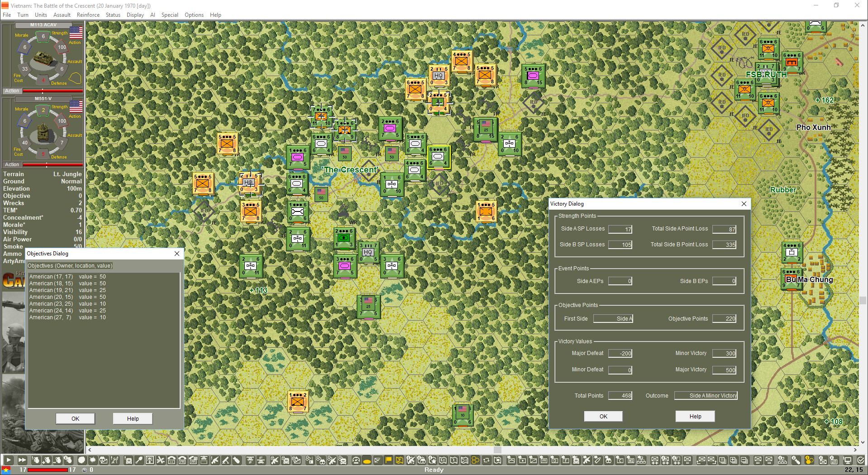The image size is (868, 475).
Task: Click the stacked plus pages icon
Action: [x=734, y=460]
